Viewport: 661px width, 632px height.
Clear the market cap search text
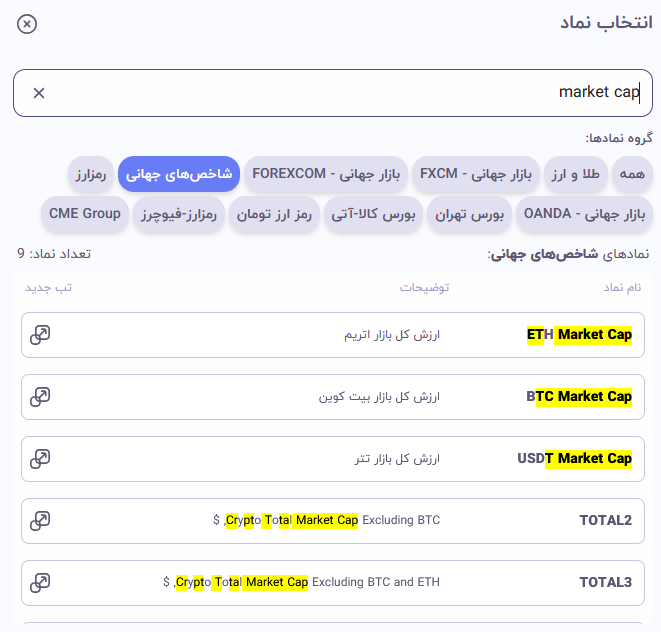pyautogui.click(x=39, y=93)
